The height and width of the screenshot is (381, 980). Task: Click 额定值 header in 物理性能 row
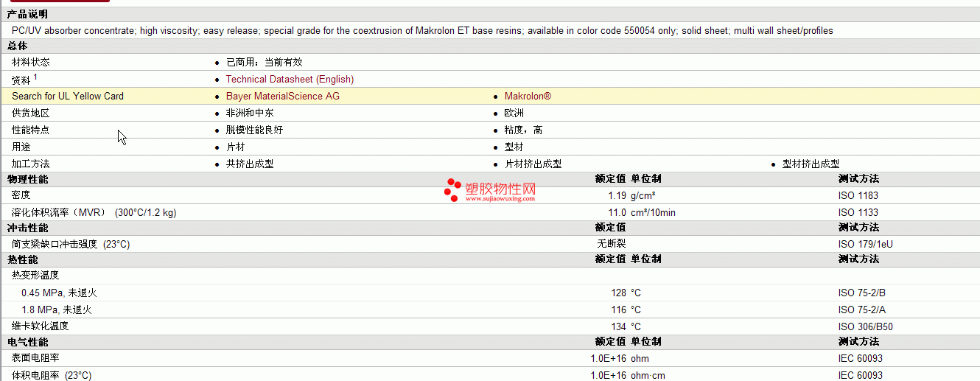point(611,179)
